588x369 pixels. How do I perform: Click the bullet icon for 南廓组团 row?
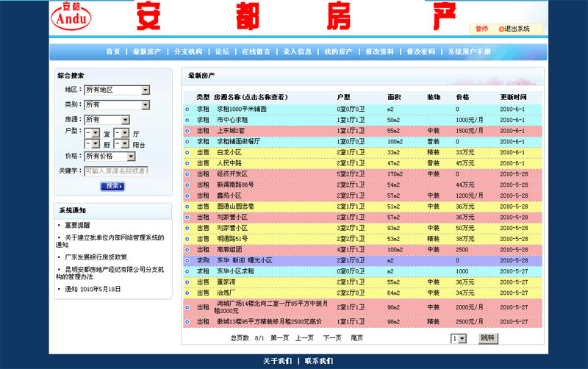click(187, 250)
